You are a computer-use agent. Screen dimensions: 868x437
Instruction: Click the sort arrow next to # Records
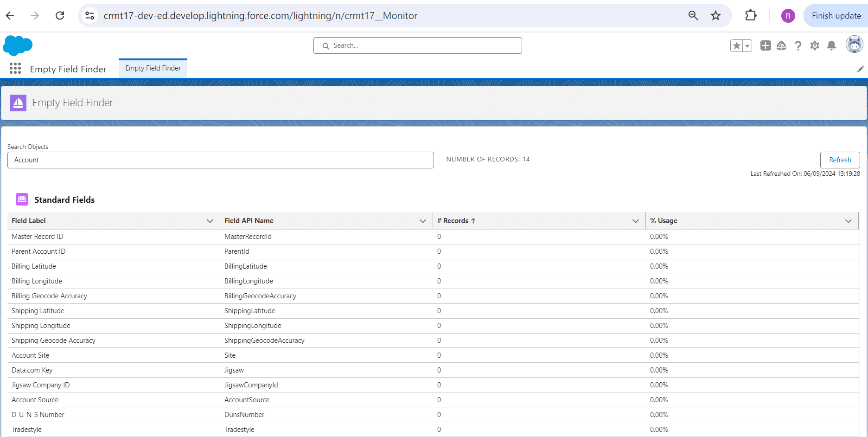point(473,221)
